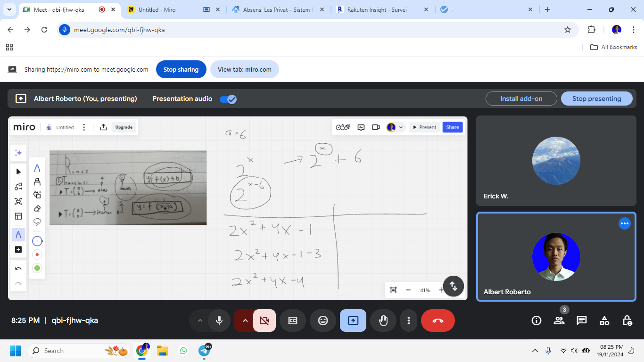Select black thin pen color swatch
This screenshot has width=644, height=362.
tap(37, 241)
